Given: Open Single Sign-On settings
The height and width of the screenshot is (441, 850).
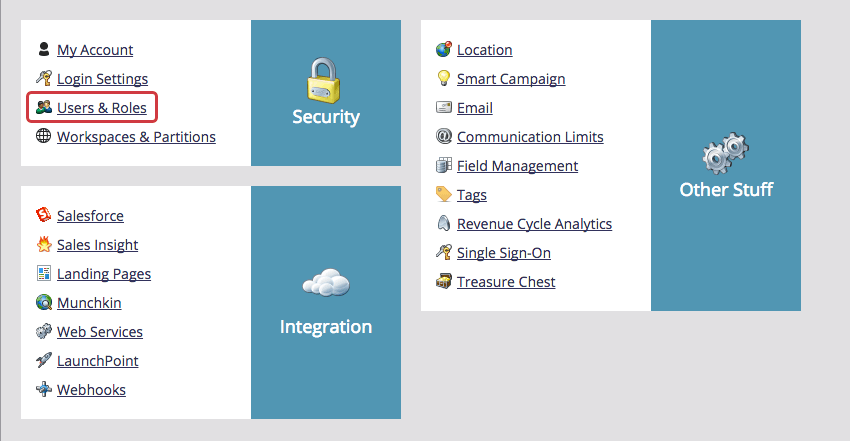Looking at the screenshot, I should [x=503, y=253].
